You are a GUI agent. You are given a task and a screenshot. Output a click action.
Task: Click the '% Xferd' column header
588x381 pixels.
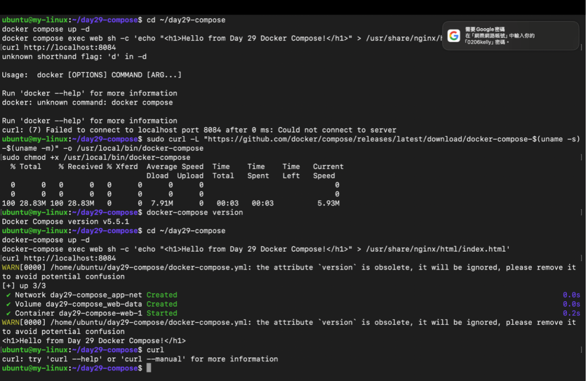(x=122, y=167)
